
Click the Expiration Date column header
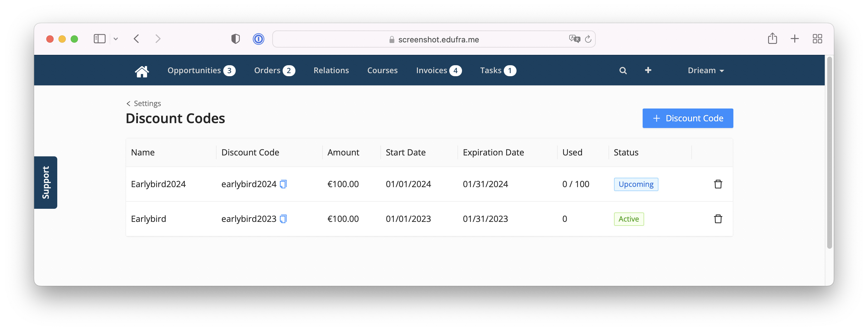point(493,152)
